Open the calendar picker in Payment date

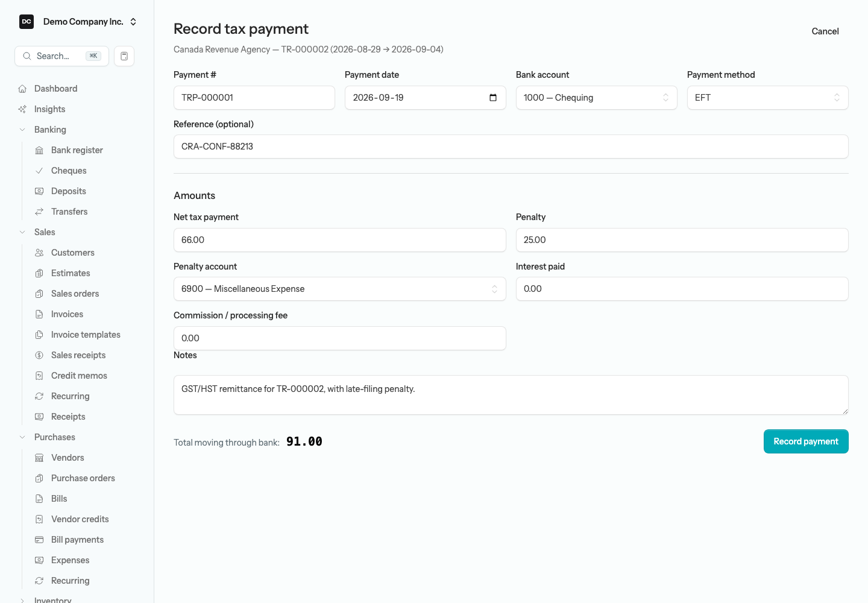tap(493, 98)
